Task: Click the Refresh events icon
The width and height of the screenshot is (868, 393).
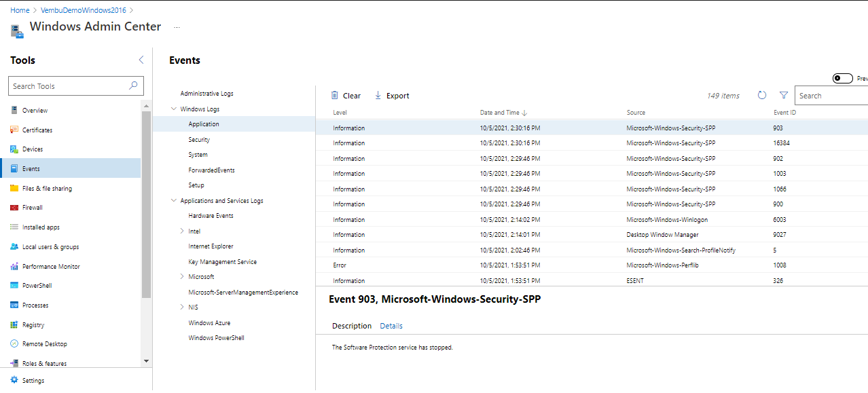Action: [x=762, y=96]
